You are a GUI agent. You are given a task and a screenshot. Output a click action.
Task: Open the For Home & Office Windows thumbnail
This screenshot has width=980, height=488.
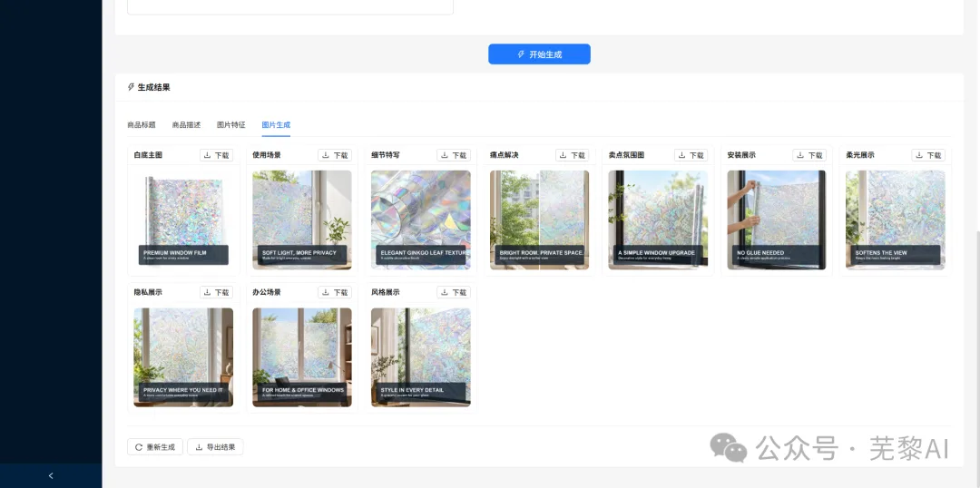[x=302, y=357]
